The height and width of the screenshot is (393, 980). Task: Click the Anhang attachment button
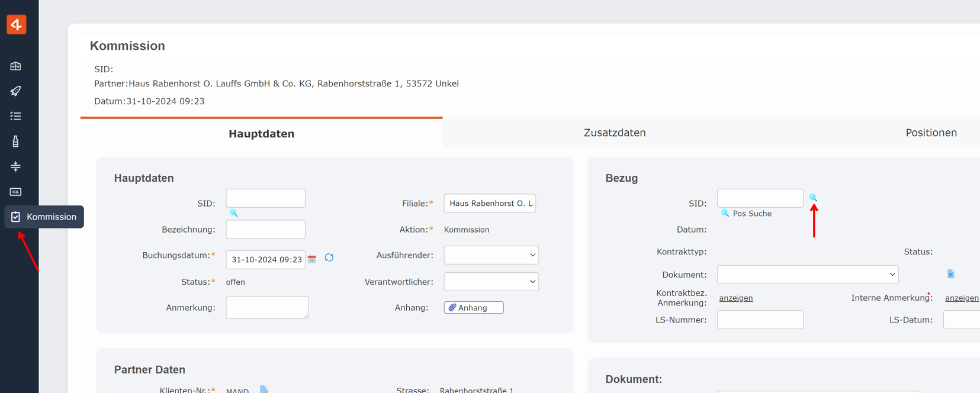(474, 308)
